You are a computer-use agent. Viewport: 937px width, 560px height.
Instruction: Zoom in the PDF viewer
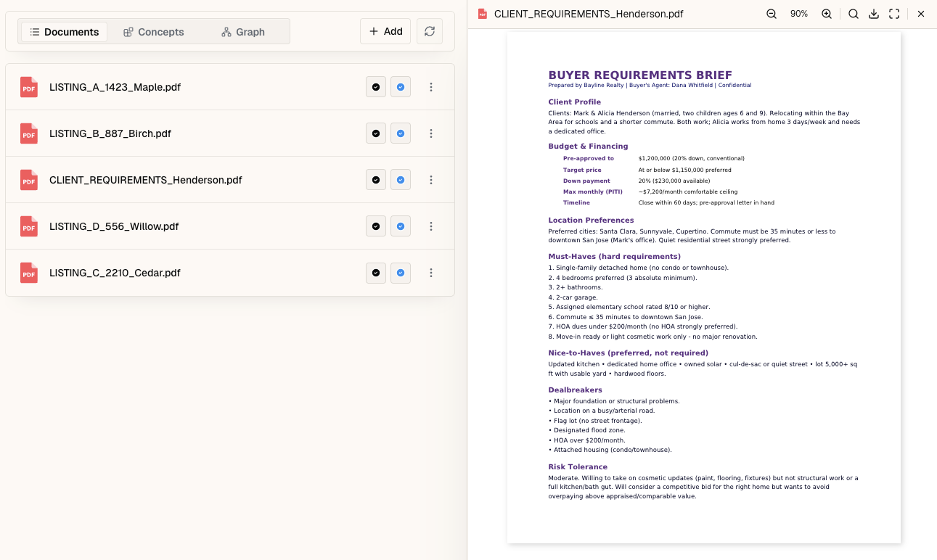[x=827, y=14]
